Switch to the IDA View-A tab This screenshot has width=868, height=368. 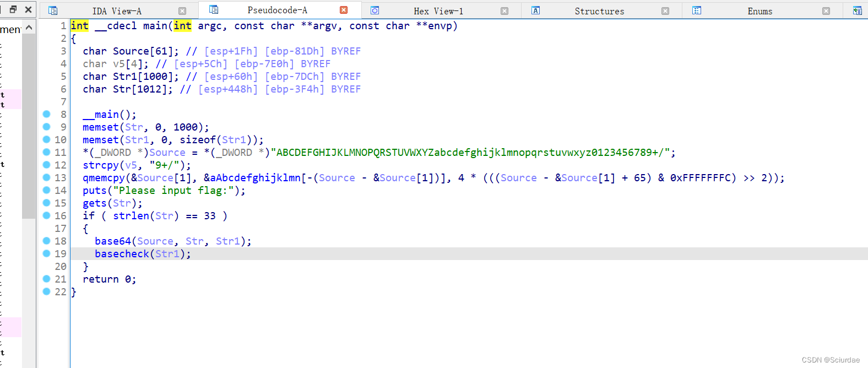coord(117,11)
